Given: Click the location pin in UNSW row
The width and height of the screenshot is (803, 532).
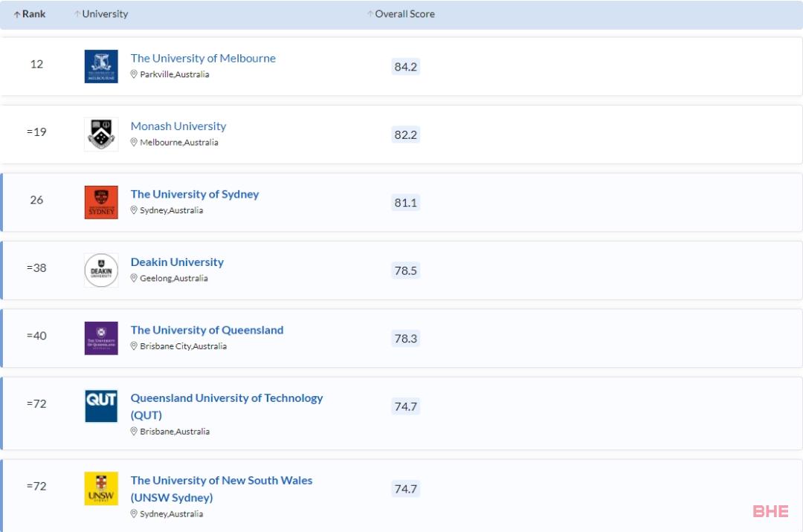Looking at the screenshot, I should point(134,514).
